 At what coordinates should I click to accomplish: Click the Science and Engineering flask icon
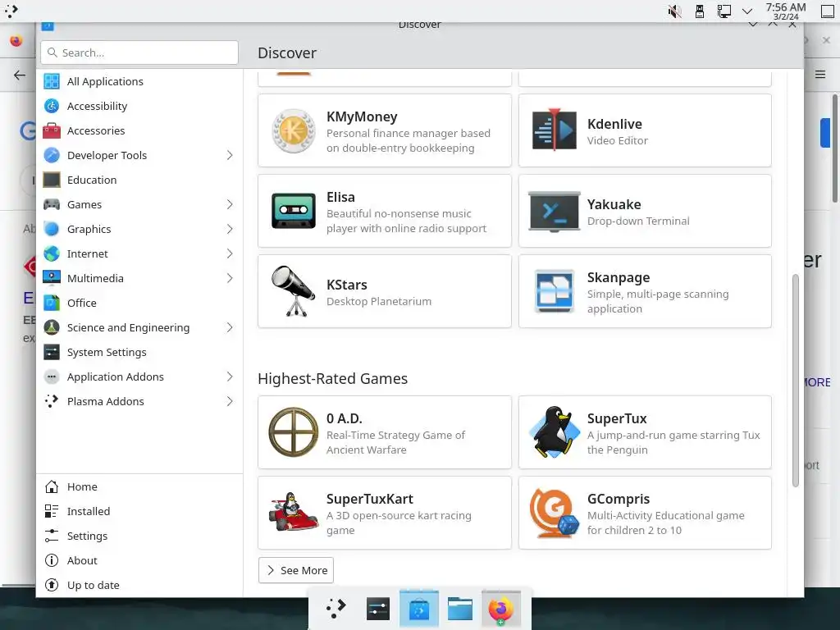click(x=52, y=328)
